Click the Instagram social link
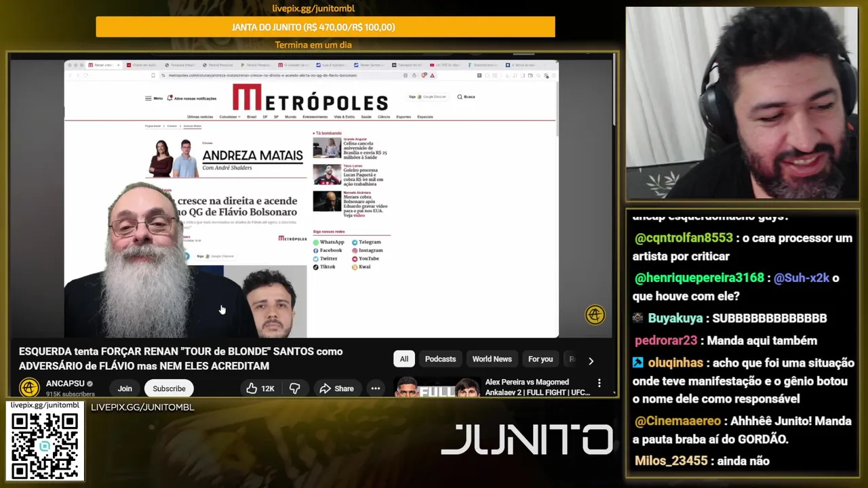The height and width of the screenshot is (488, 868). [368, 250]
